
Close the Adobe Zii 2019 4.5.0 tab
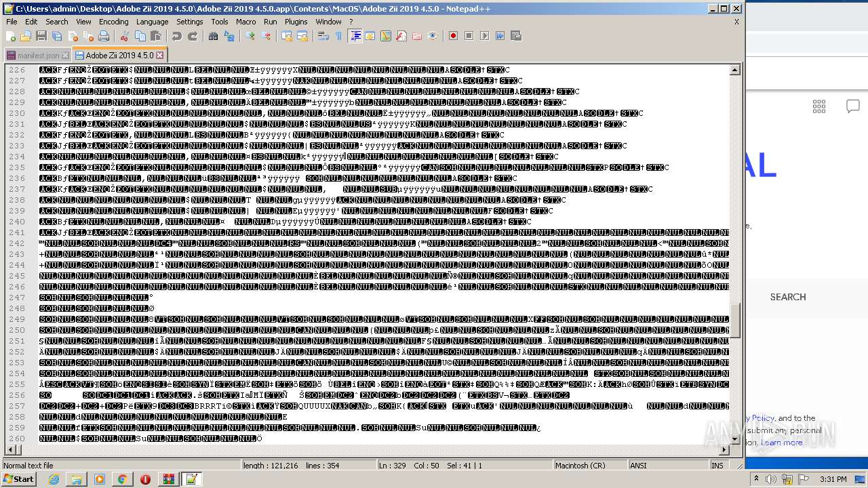coord(159,55)
